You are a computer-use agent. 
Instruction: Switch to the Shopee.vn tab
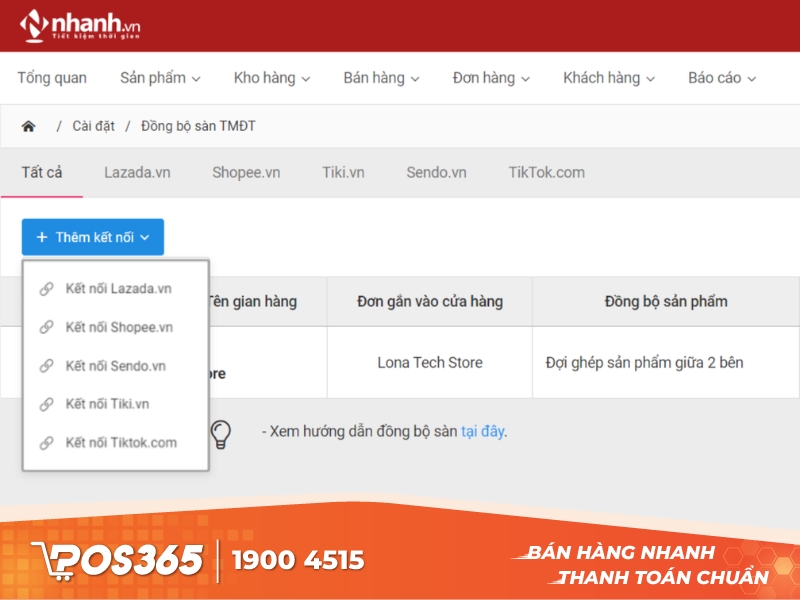[246, 172]
